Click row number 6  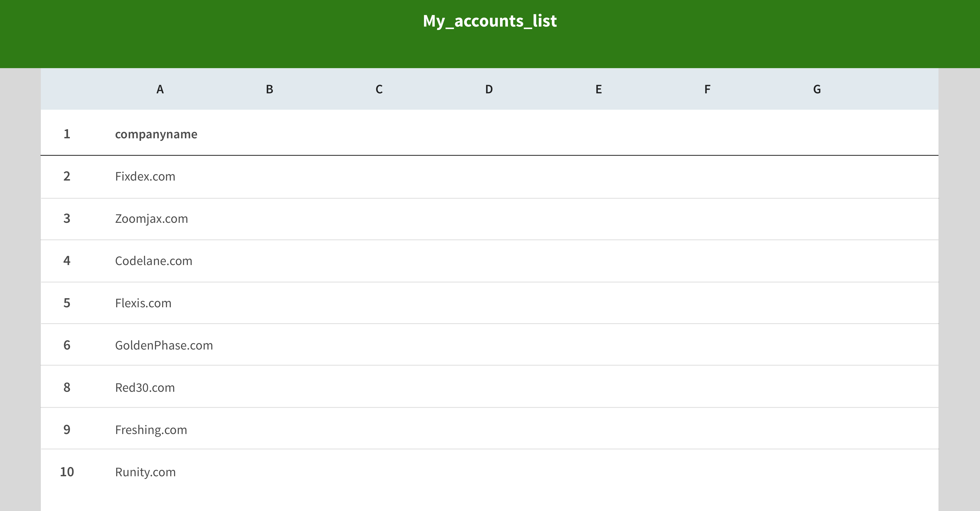(x=67, y=345)
